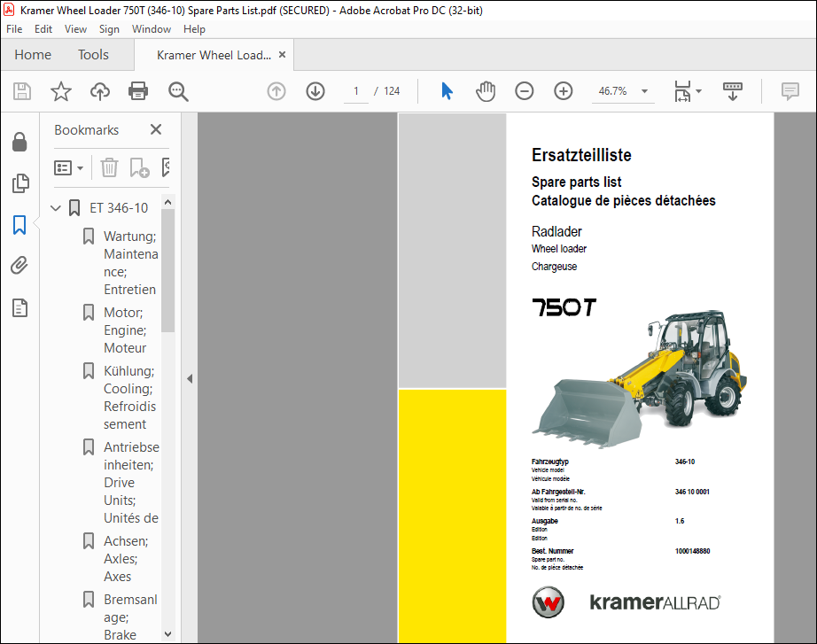This screenshot has width=817, height=644.
Task: Toggle the Bookmarks panel icon
Action: pos(19,225)
